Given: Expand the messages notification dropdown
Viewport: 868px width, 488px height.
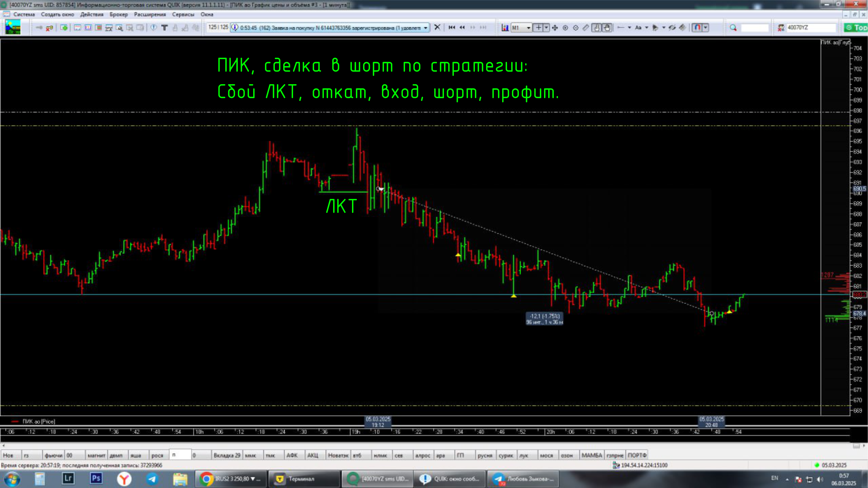Looking at the screenshot, I should coord(426,28).
